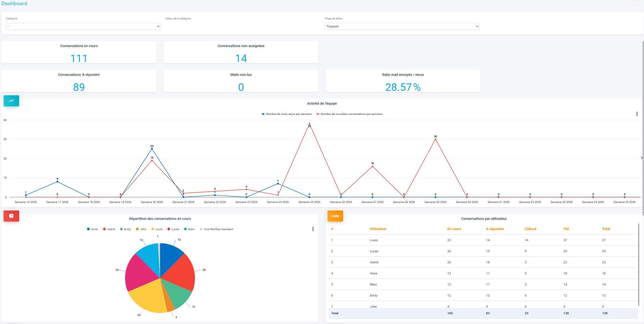Click the 16 data point at Semaine 27
Image resolution: width=644 pixels, height=324 pixels.
click(372, 166)
